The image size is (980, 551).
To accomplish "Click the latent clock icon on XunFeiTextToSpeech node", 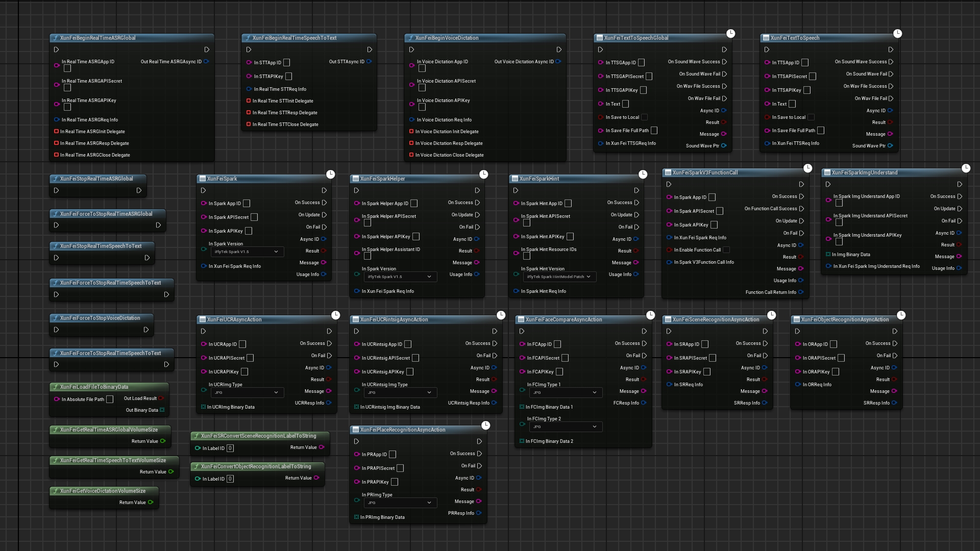I will click(897, 34).
